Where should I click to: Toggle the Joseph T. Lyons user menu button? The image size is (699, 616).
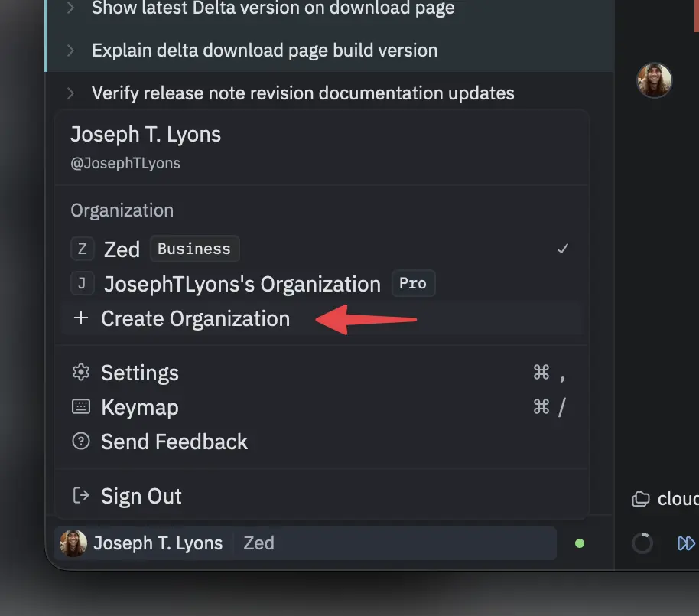pyautogui.click(x=305, y=543)
